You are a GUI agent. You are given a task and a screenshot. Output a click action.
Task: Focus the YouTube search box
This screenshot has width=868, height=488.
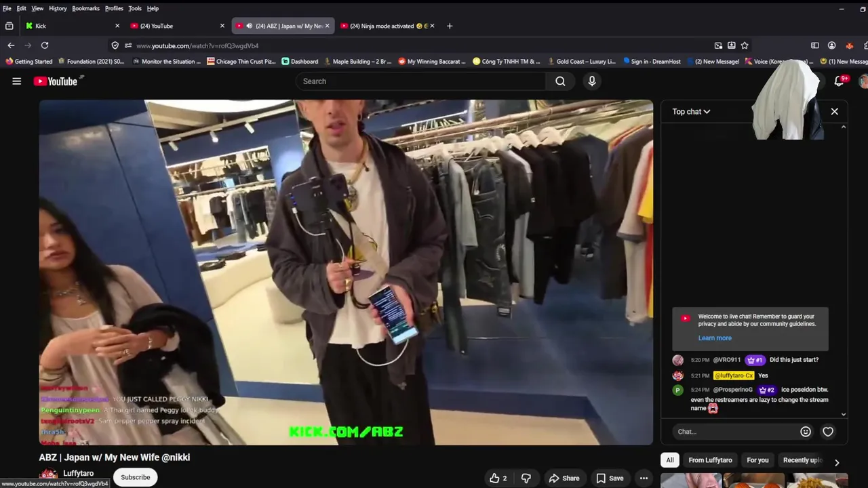(420, 81)
